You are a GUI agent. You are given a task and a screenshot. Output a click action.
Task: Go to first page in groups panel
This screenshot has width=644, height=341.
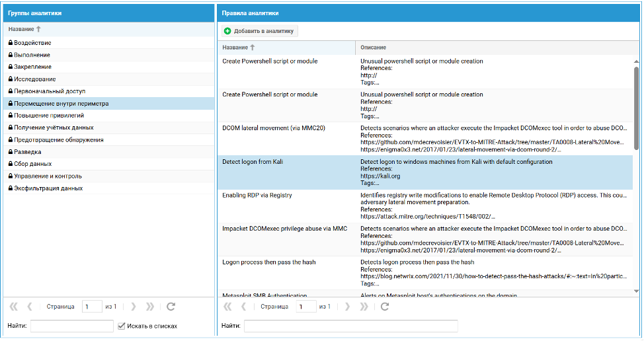click(13, 307)
